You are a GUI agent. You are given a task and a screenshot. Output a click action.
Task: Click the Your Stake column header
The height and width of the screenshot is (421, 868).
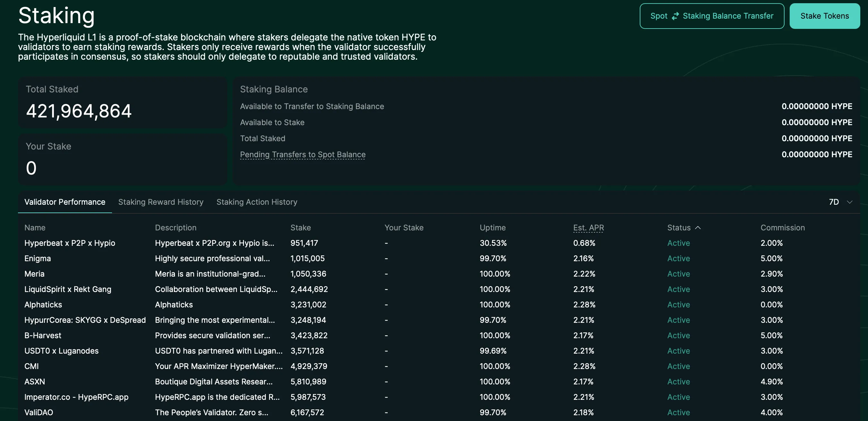[x=404, y=228]
